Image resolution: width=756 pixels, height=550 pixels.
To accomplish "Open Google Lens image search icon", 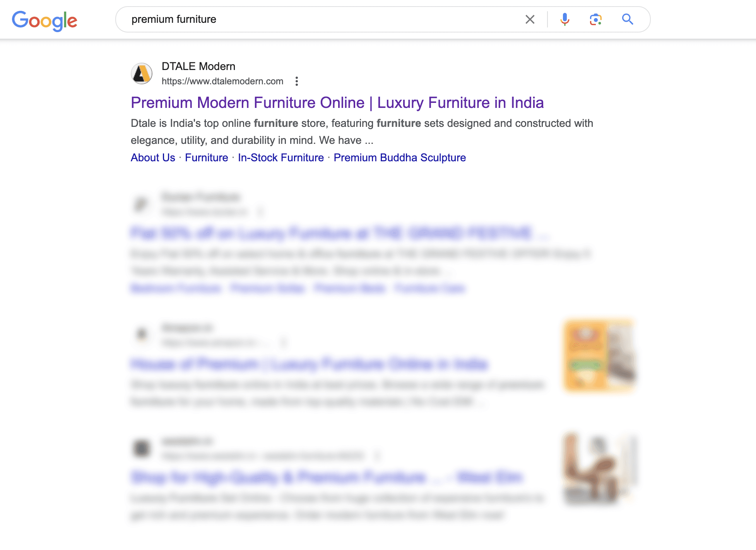I will (595, 19).
